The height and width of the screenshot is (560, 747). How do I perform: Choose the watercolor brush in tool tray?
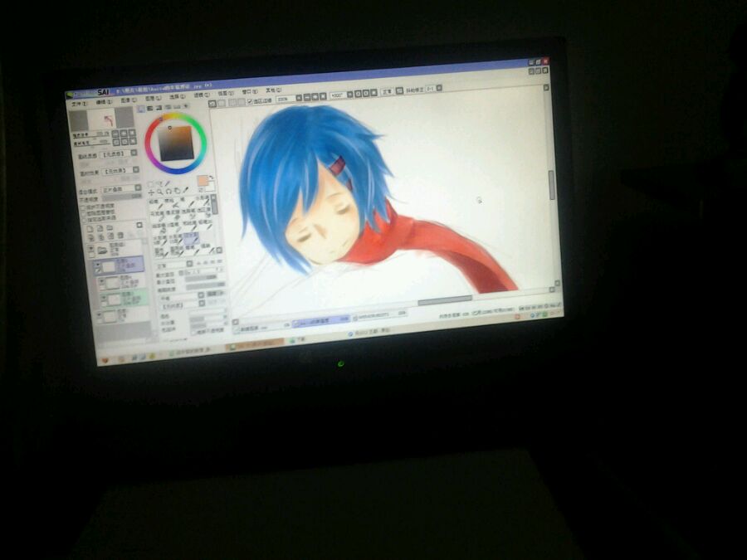(204, 200)
